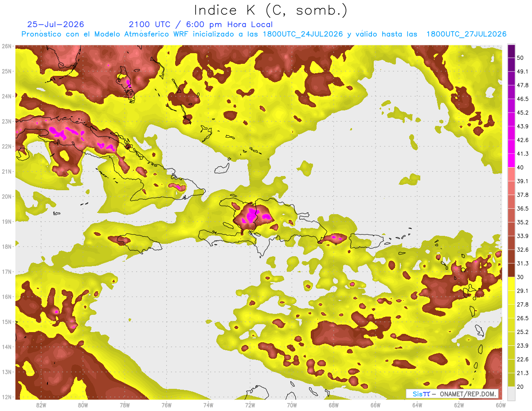Click color scale value "36.5"

523,208
